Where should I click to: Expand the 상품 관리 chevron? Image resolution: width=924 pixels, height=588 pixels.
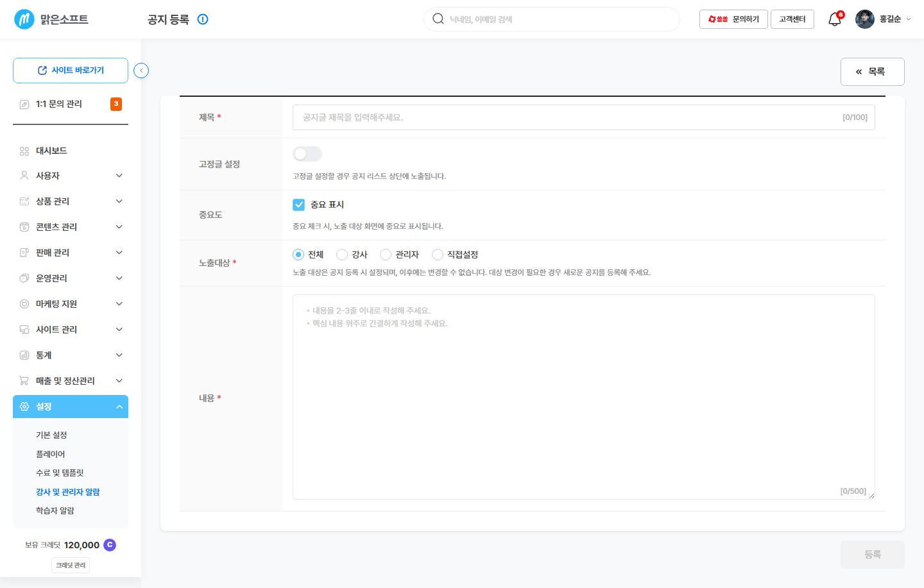(119, 201)
